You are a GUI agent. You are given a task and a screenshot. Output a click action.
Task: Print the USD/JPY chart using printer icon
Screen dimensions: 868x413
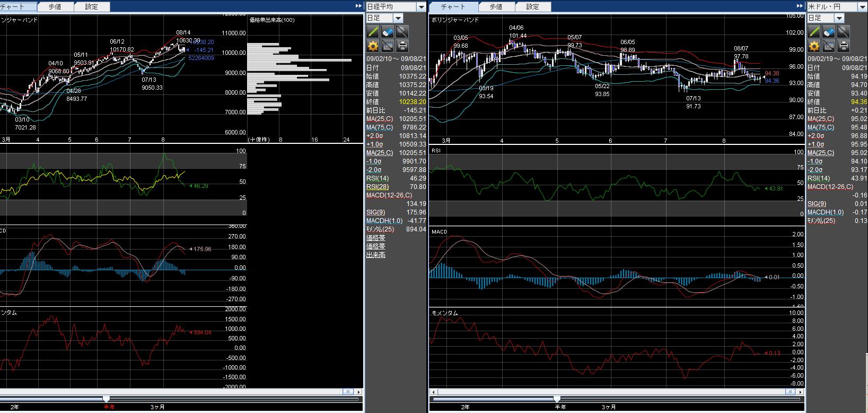843,46
